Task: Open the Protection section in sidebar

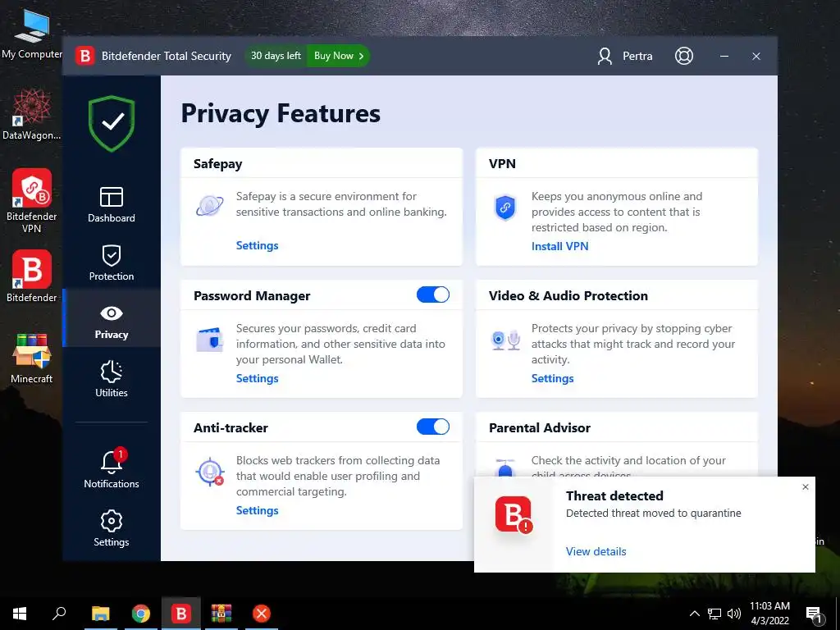Action: 112,262
